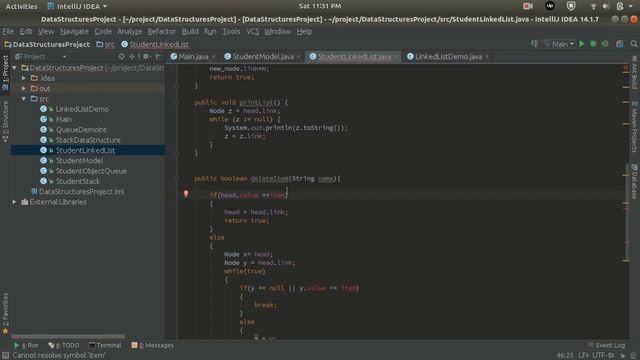
Task: Hide the Project panel with the hide icon
Action: [158, 56]
